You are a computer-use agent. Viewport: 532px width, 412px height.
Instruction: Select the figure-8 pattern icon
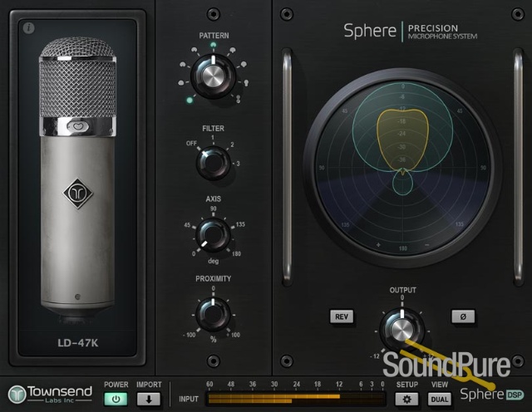(239, 99)
